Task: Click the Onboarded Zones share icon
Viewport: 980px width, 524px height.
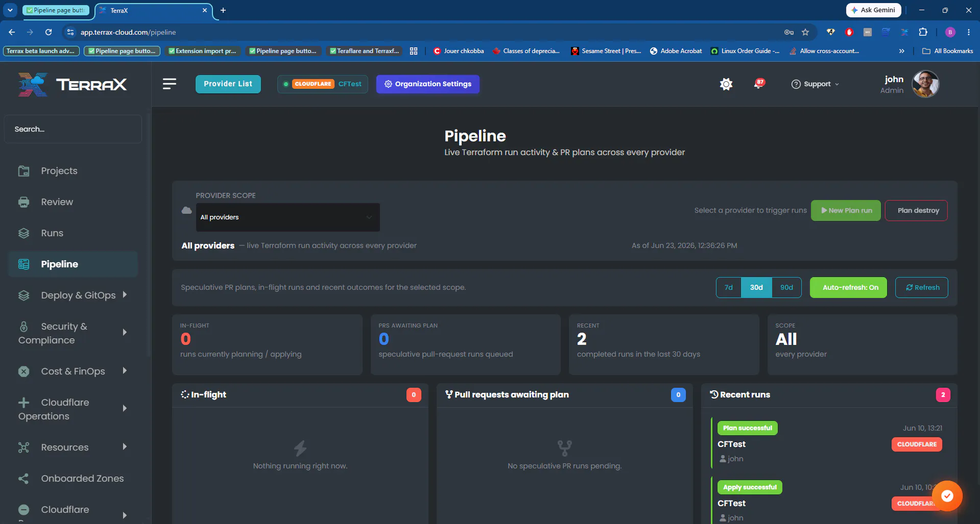Action: pos(24,479)
